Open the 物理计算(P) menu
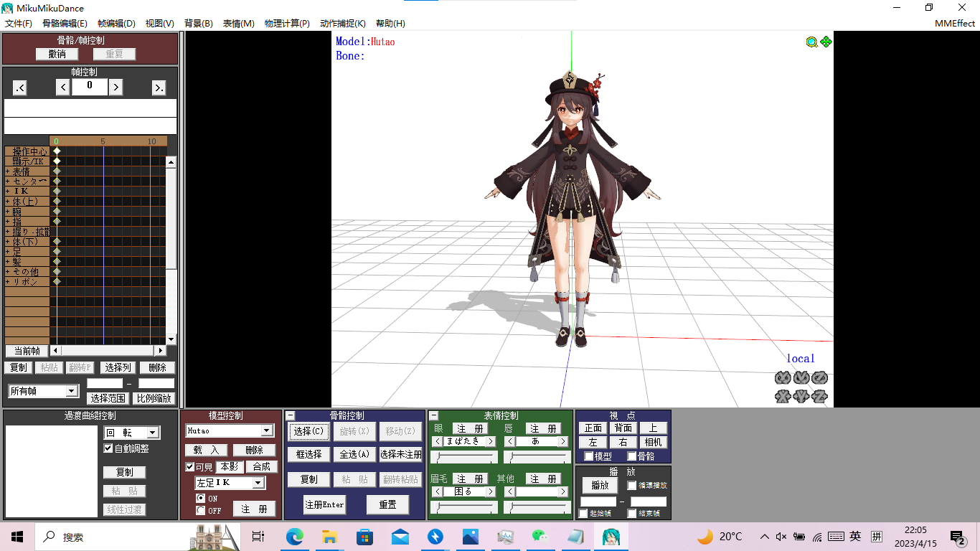The image size is (980, 551). 287,24
